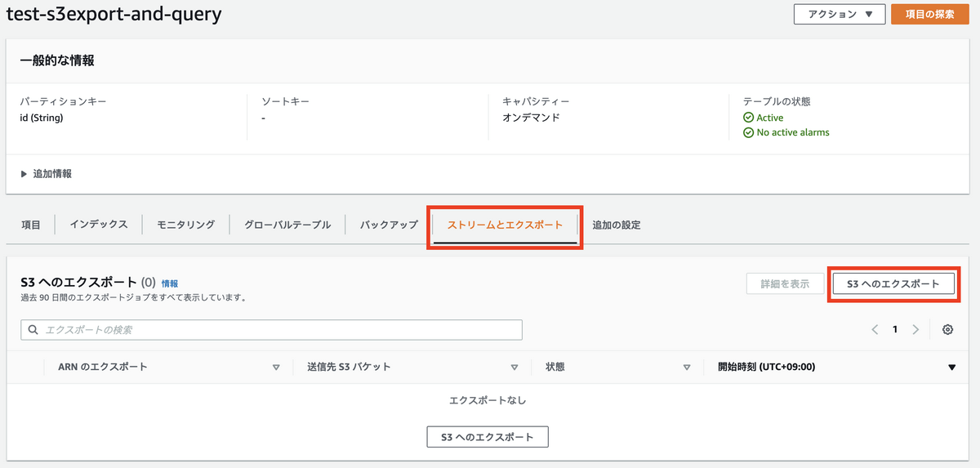
Task: Click the テーブルの状態 label
Action: 776,102
